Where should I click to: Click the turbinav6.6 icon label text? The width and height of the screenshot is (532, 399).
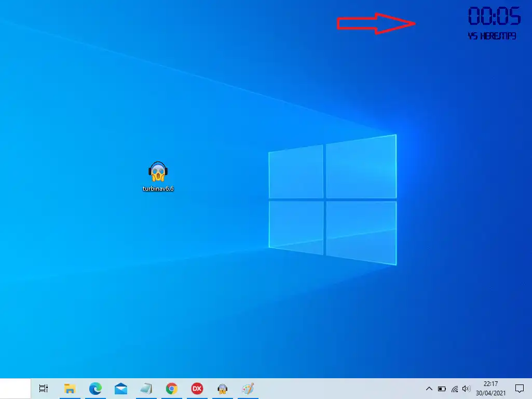(158, 189)
